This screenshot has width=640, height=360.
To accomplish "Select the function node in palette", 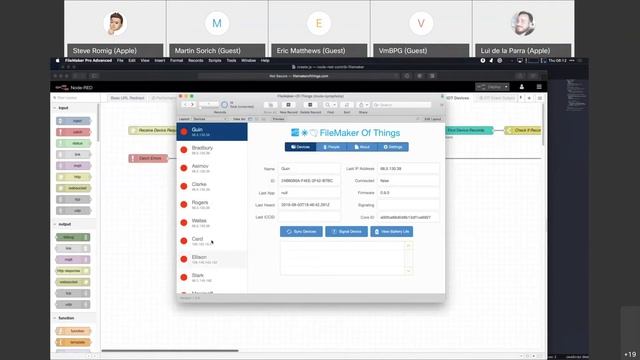I will [73, 331].
